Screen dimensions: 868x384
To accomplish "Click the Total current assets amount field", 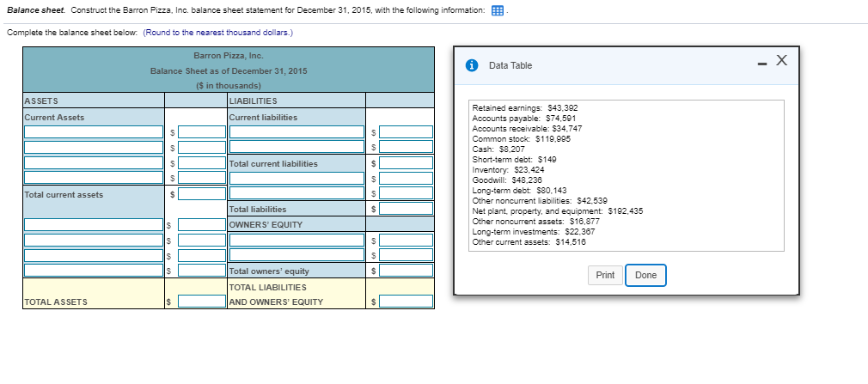I will tap(201, 193).
